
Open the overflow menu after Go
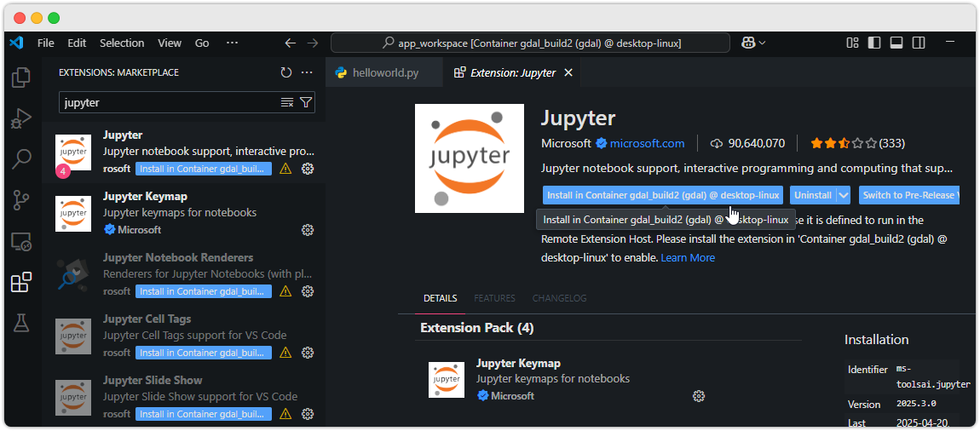232,43
